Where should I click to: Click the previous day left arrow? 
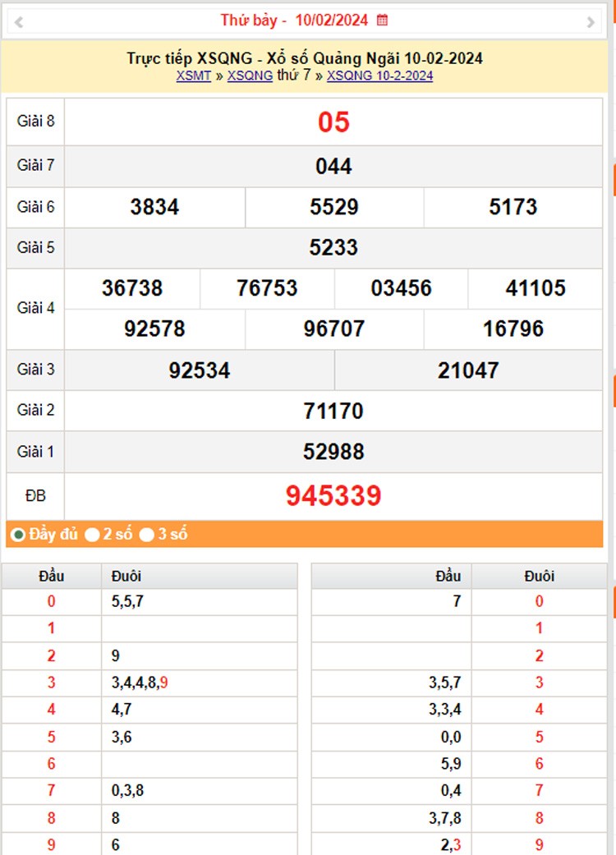click(x=19, y=22)
